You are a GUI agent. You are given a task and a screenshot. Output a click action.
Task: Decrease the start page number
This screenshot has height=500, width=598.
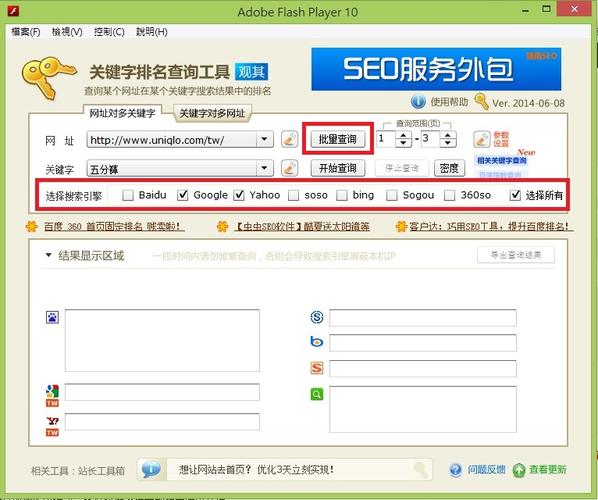[x=403, y=143]
